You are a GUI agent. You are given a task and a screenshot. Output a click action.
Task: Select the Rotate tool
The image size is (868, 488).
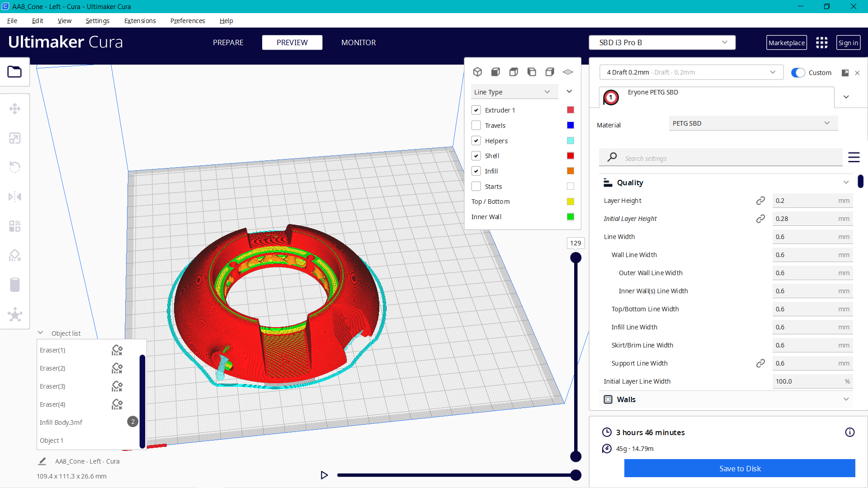point(15,167)
